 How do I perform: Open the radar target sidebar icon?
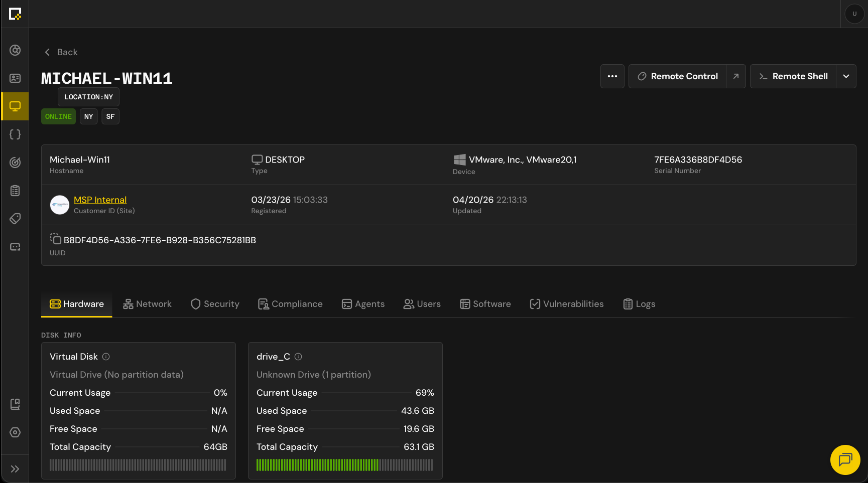click(15, 163)
